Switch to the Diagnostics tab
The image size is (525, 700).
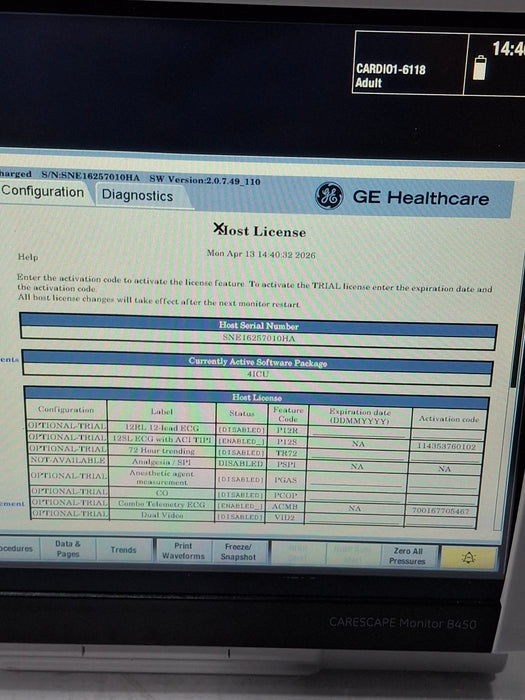click(x=138, y=196)
